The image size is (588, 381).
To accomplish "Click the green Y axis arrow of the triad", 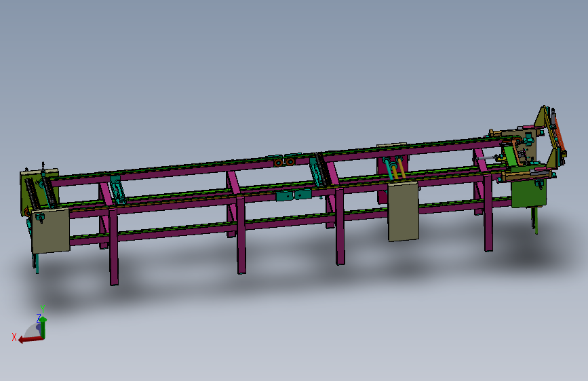I will tap(43, 327).
